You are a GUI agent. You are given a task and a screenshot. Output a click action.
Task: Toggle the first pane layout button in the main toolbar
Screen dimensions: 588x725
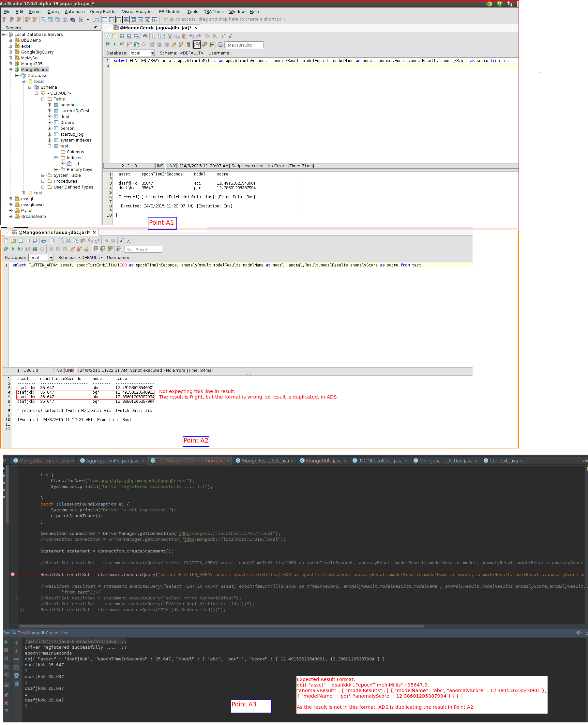coord(104,20)
